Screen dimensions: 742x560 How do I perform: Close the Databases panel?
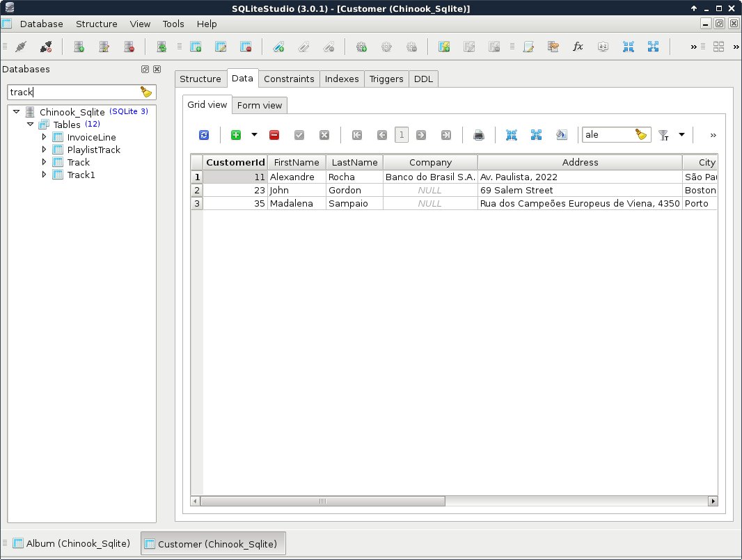[x=157, y=69]
